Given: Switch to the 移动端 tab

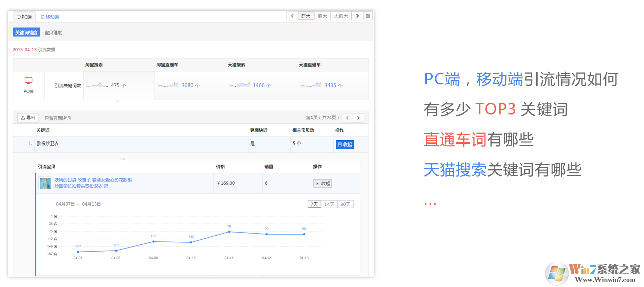Looking at the screenshot, I should point(50,17).
